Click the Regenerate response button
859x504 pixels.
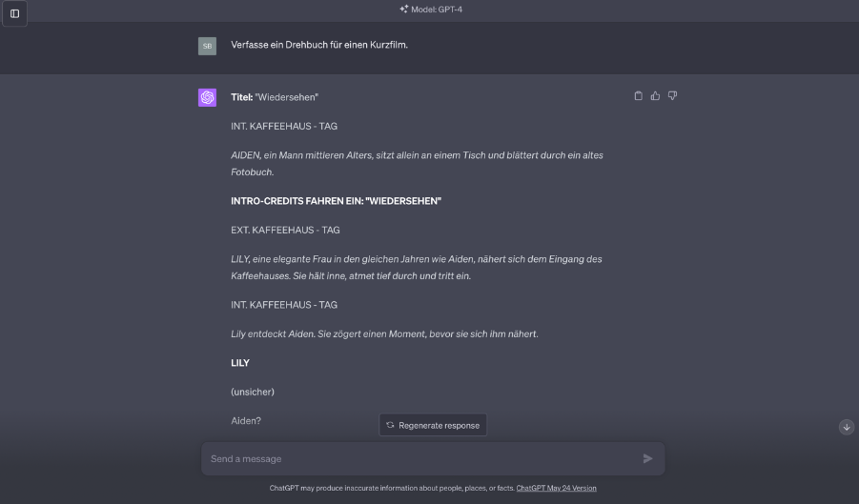click(x=433, y=425)
